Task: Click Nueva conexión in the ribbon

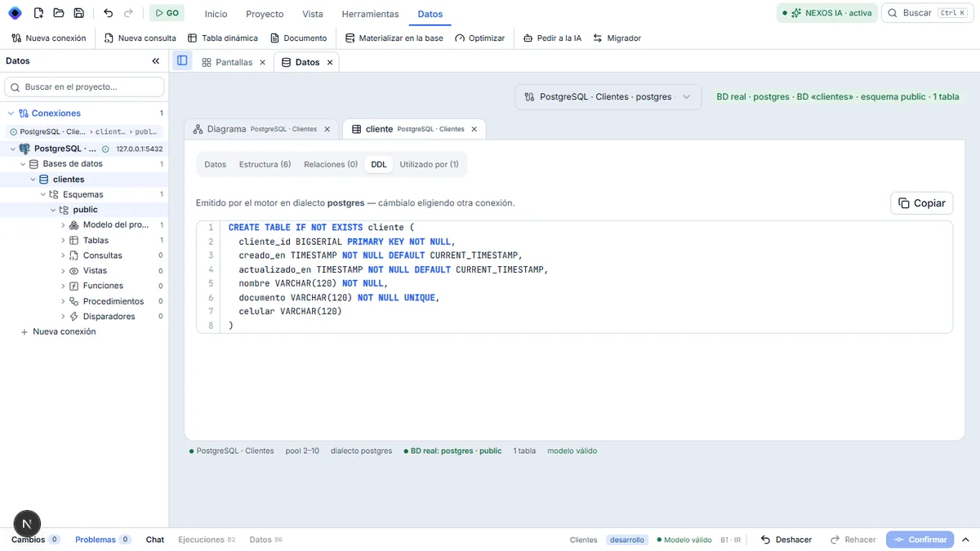Action: 49,38
